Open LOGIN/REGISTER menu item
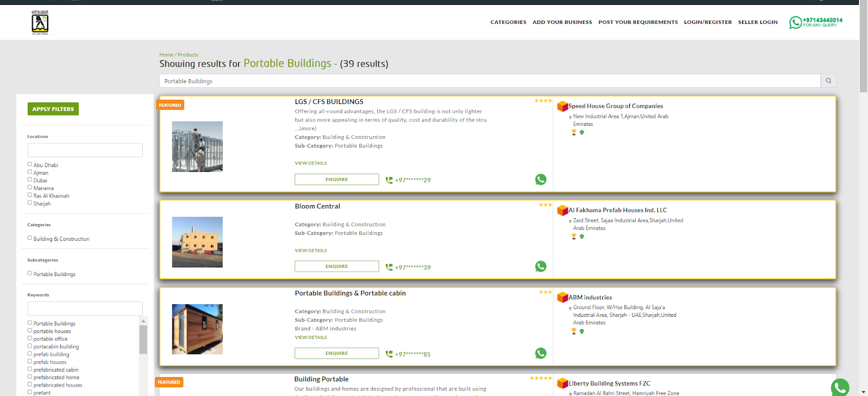 coord(708,22)
